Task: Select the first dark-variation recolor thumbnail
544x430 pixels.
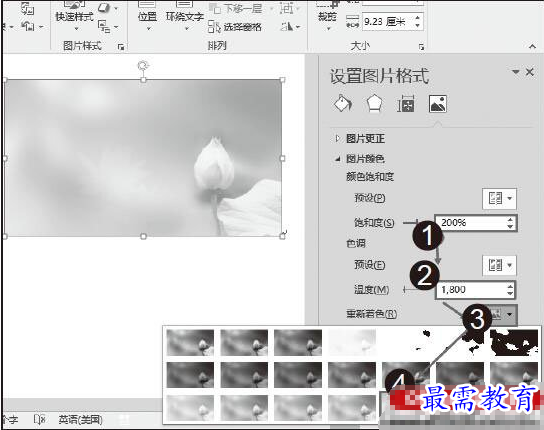Action: point(190,375)
